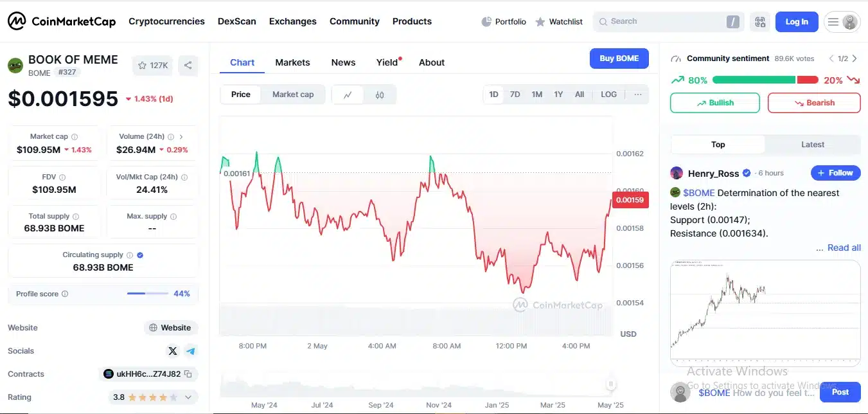Image resolution: width=868 pixels, height=414 pixels.
Task: Click the Max. supply info icon
Action: 173,217
